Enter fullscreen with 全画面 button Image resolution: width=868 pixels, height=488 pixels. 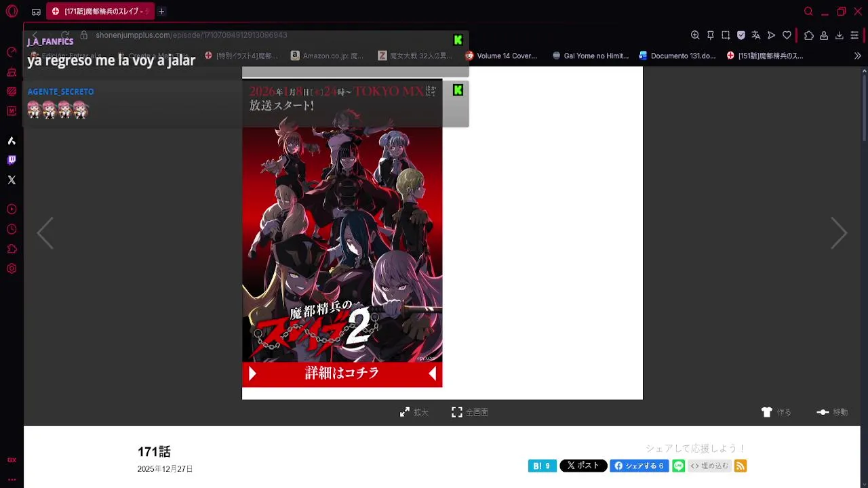pyautogui.click(x=470, y=412)
